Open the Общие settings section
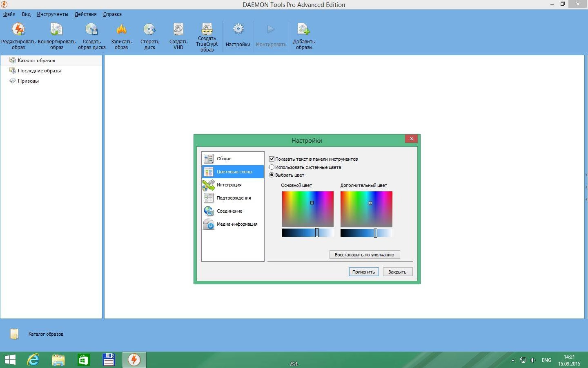The width and height of the screenshot is (588, 368). coord(233,159)
